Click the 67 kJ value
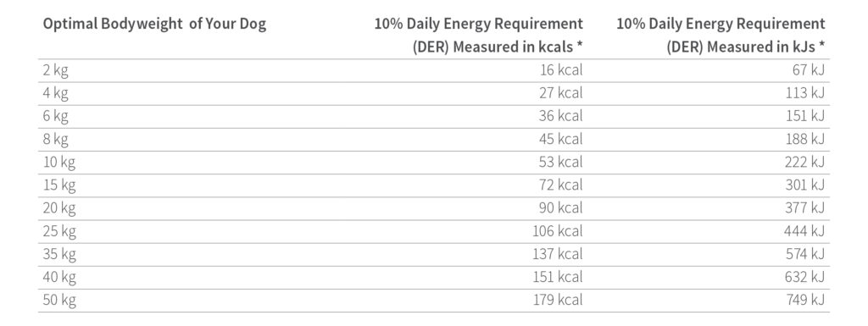 807,70
